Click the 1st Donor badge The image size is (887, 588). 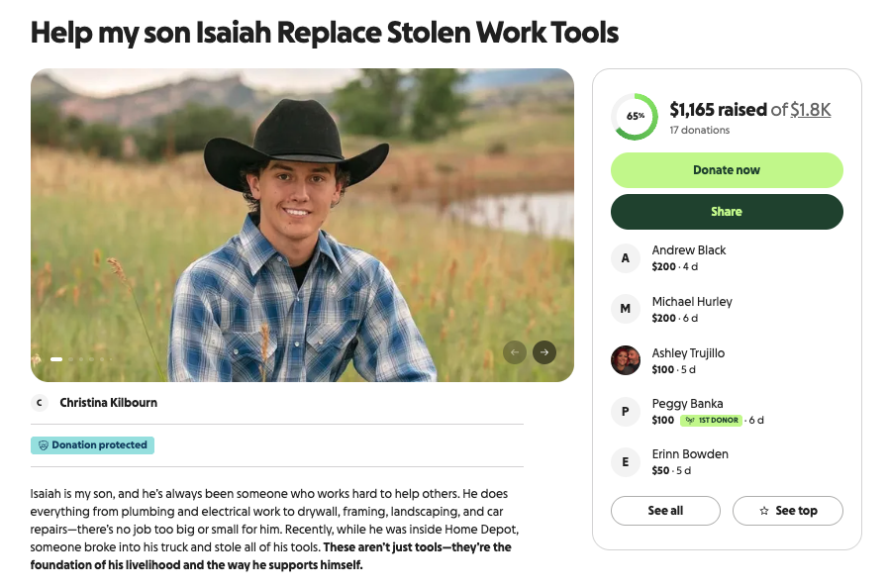pyautogui.click(x=712, y=421)
